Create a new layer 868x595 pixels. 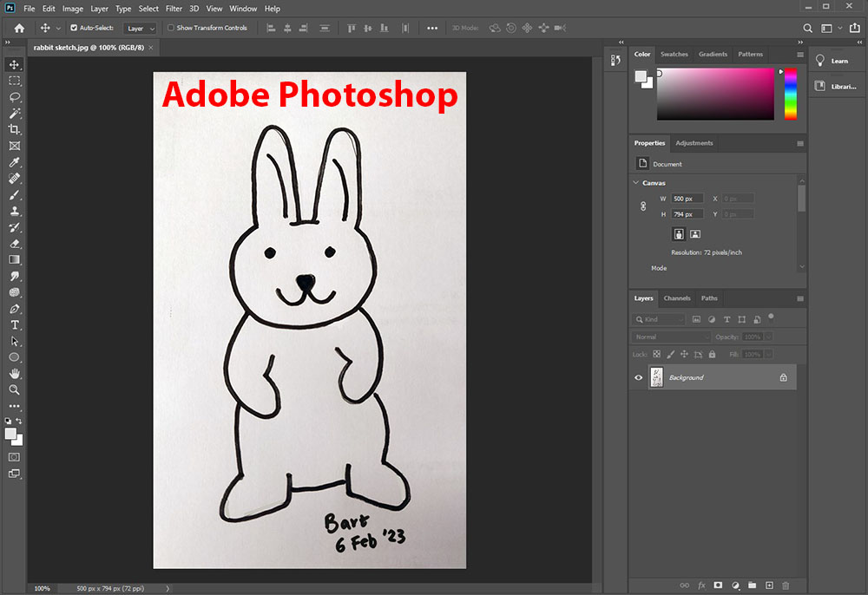pyautogui.click(x=769, y=585)
